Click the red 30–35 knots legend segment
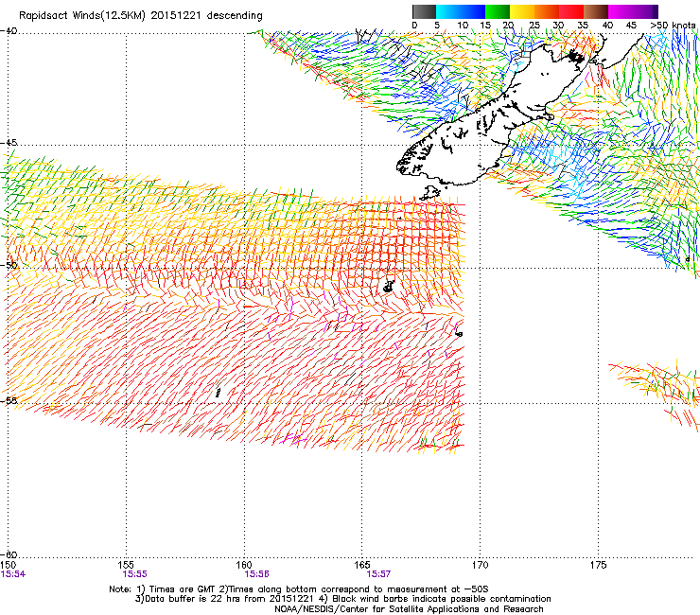The height and width of the screenshot is (615, 700). [x=571, y=11]
